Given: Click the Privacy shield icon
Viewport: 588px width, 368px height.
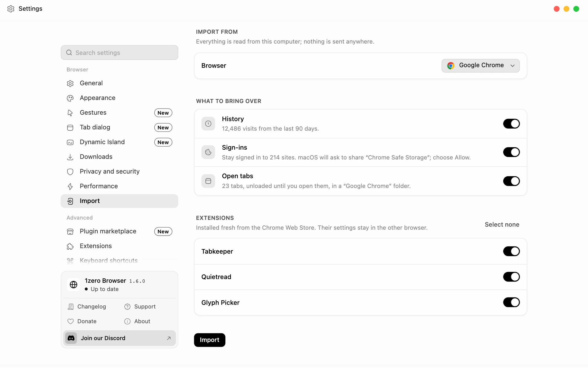Looking at the screenshot, I should click(70, 172).
